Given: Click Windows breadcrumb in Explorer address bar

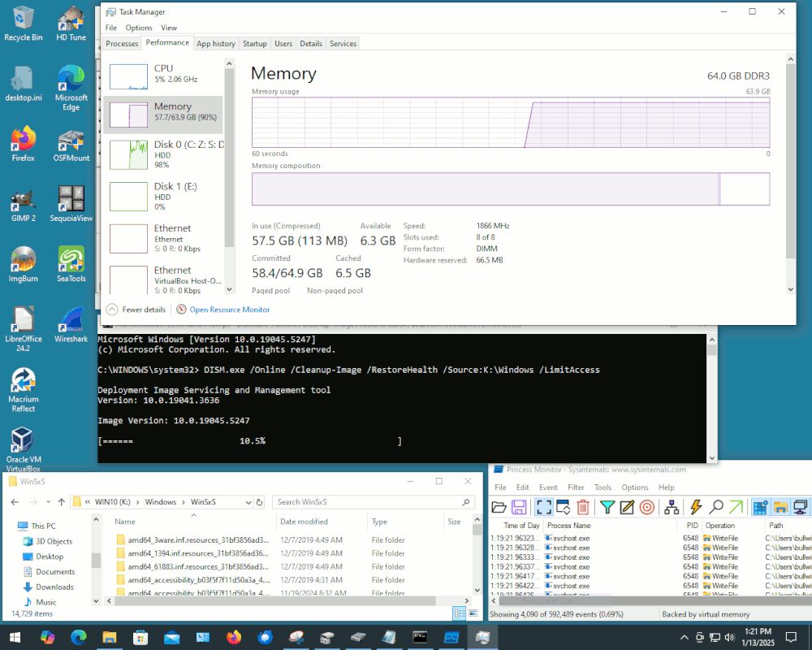Looking at the screenshot, I should pyautogui.click(x=161, y=502).
